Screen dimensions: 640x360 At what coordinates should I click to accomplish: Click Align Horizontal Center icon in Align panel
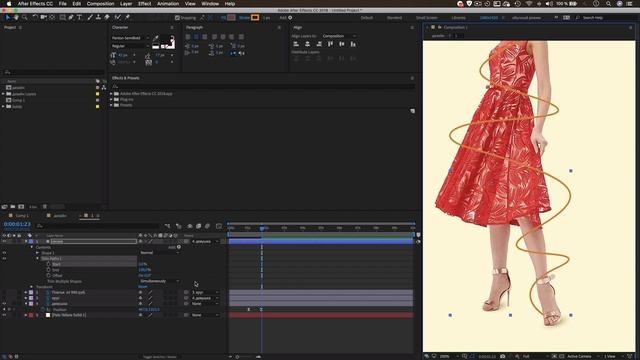click(x=307, y=44)
